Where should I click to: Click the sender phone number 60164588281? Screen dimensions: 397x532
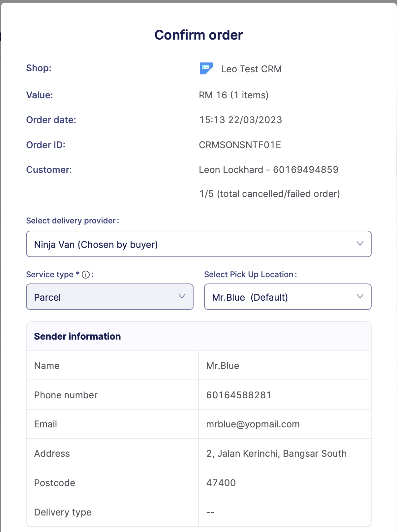238,395
